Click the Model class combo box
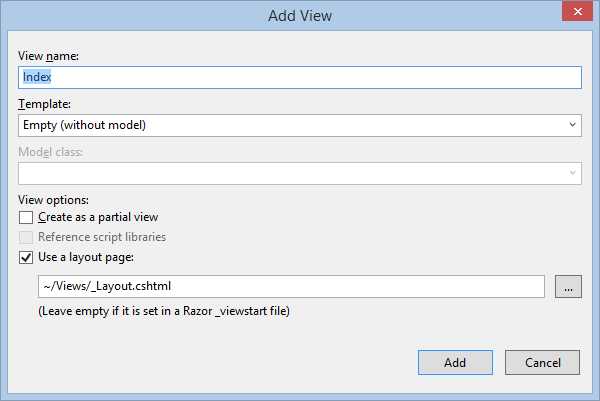Screen dimensions: 600x401 pyautogui.click(x=300, y=173)
